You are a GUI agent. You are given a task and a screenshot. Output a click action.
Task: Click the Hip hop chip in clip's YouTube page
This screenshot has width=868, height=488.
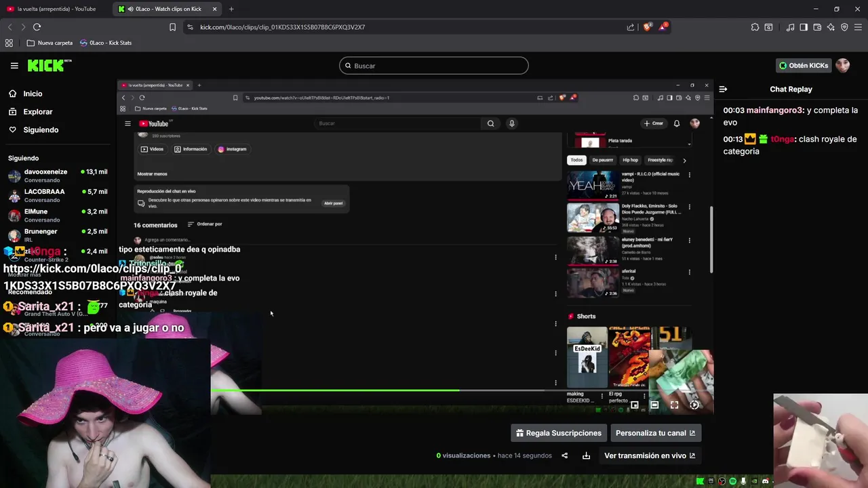tap(631, 160)
